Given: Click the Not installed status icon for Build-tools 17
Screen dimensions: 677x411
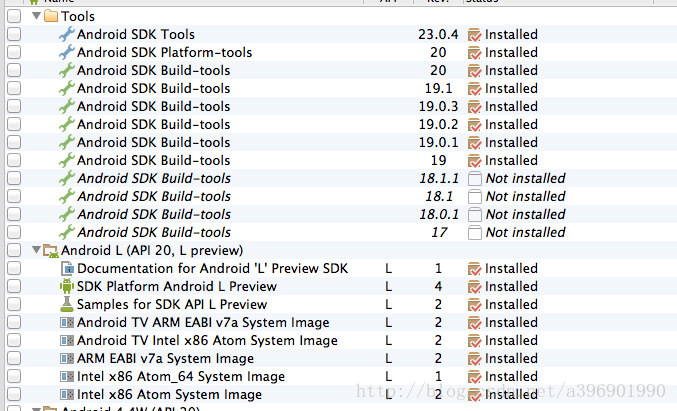Looking at the screenshot, I should [x=475, y=233].
